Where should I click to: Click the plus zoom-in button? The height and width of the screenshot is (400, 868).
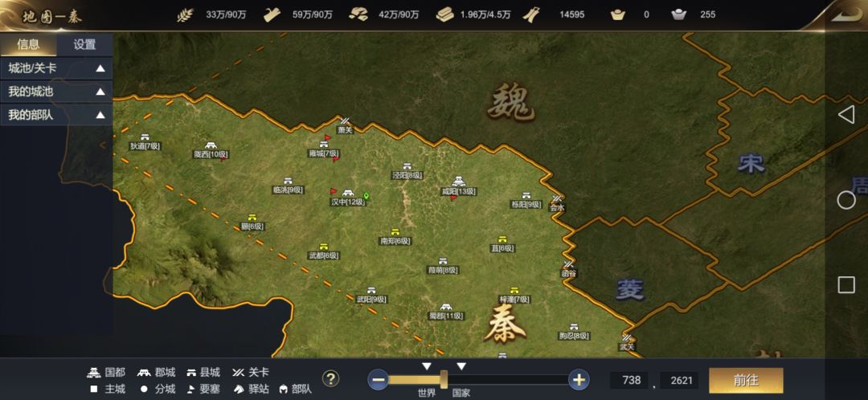click(579, 380)
